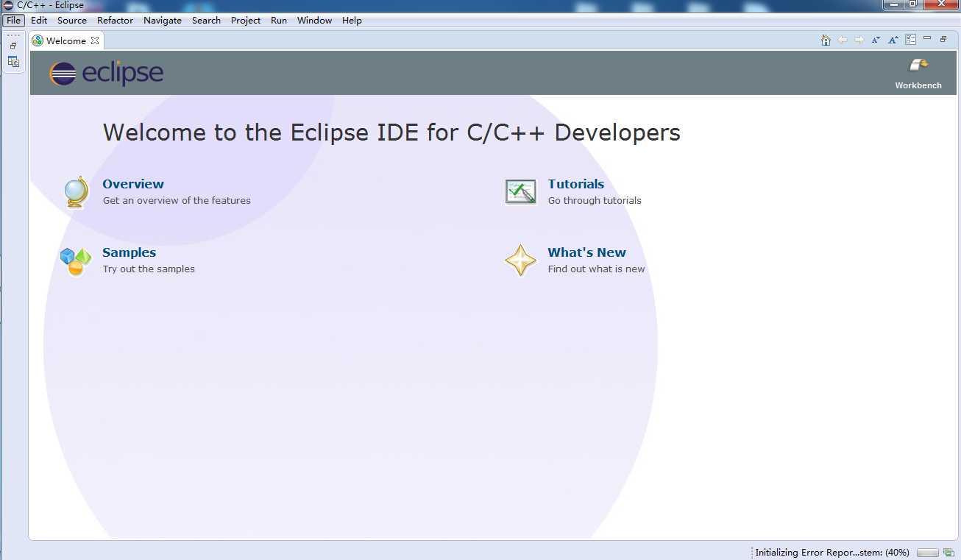961x560 pixels.
Task: Show background operations icon in status bar
Action: [x=948, y=553]
